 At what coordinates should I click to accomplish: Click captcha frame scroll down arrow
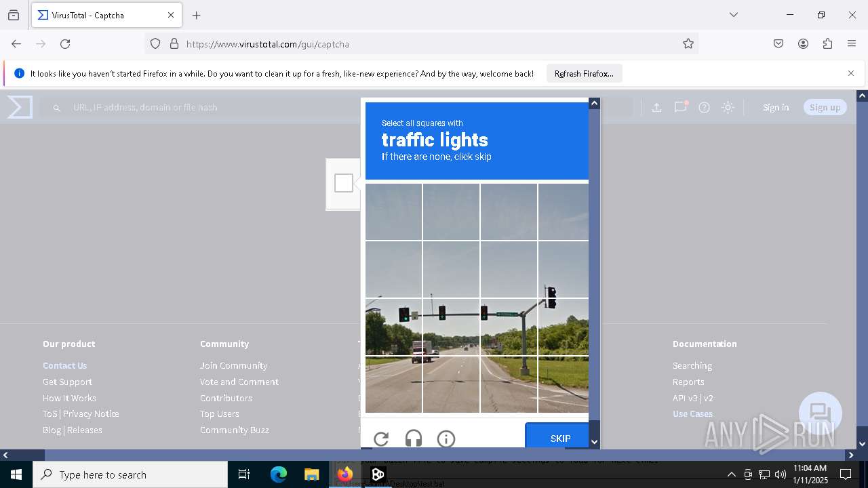click(594, 443)
